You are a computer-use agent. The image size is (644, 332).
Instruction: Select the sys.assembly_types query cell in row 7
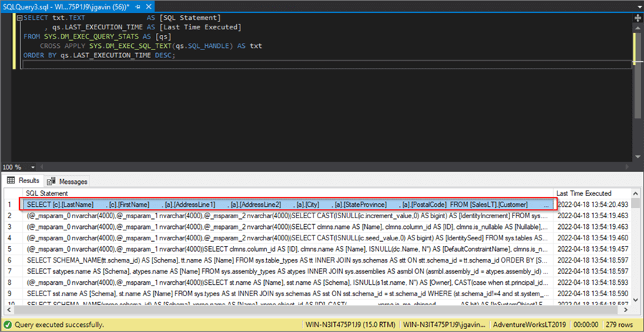pos(288,271)
